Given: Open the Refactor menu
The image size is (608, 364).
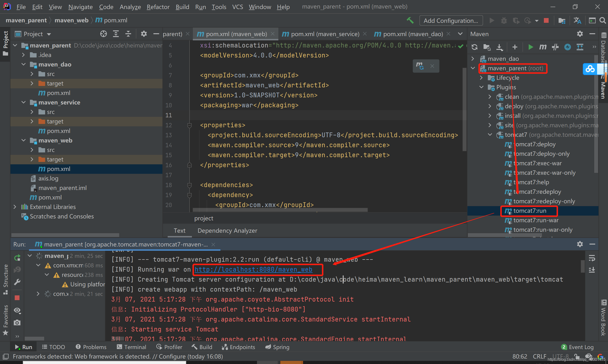Looking at the screenshot, I should click(158, 7).
